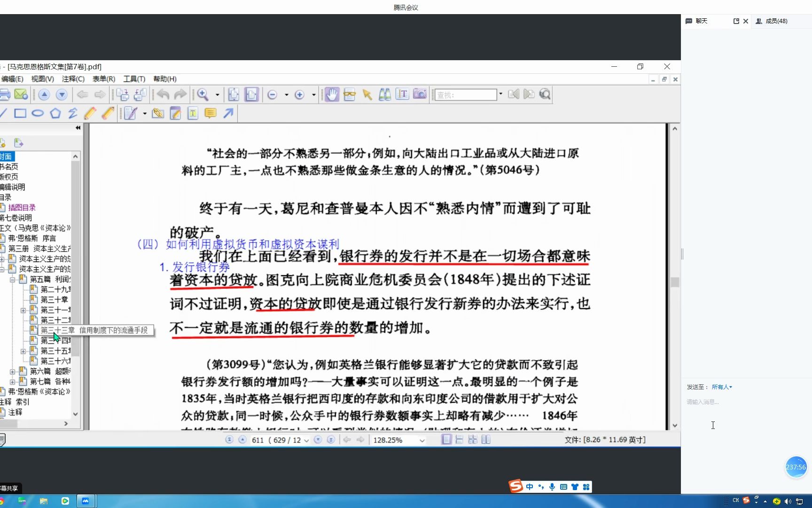This screenshot has height=508, width=812.
Task: Open the 表单(R) menu
Action: [104, 79]
